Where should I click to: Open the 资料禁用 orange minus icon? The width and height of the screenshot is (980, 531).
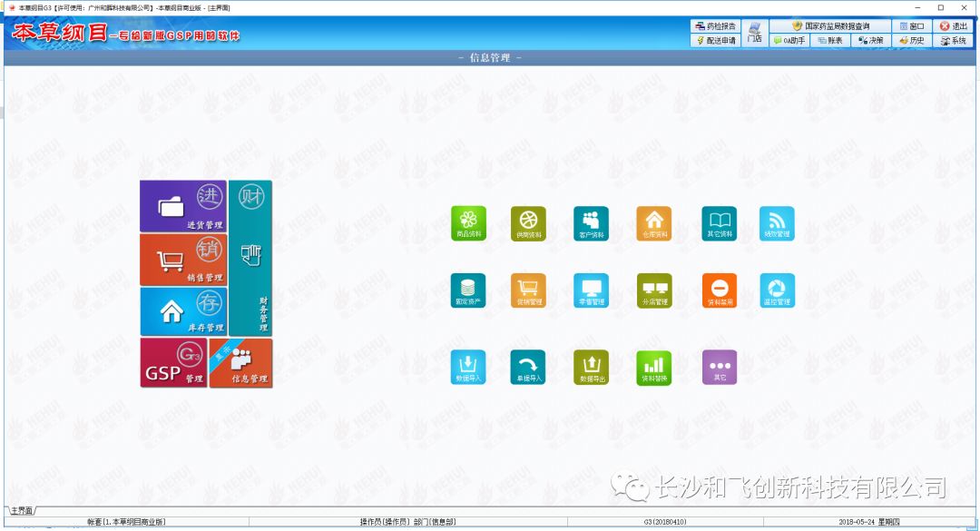[x=720, y=290]
